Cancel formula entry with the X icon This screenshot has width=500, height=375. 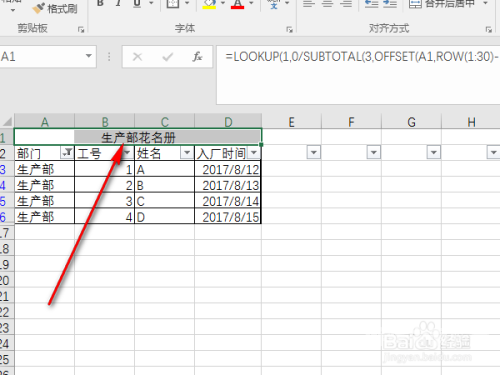[x=137, y=57]
